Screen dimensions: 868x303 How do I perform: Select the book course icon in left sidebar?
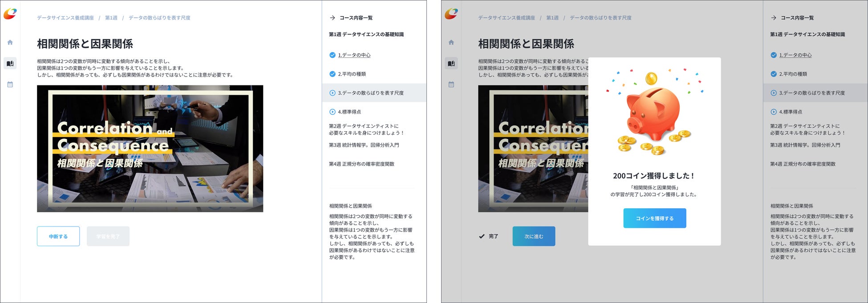[10, 63]
